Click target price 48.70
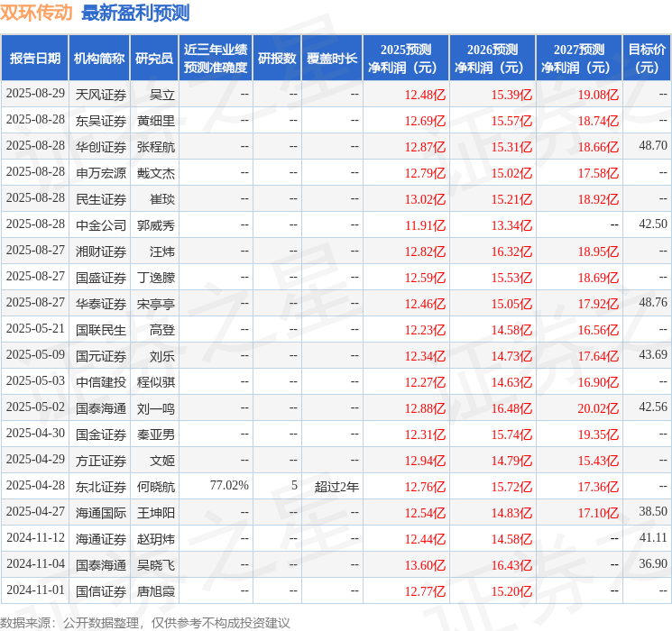 tap(653, 145)
